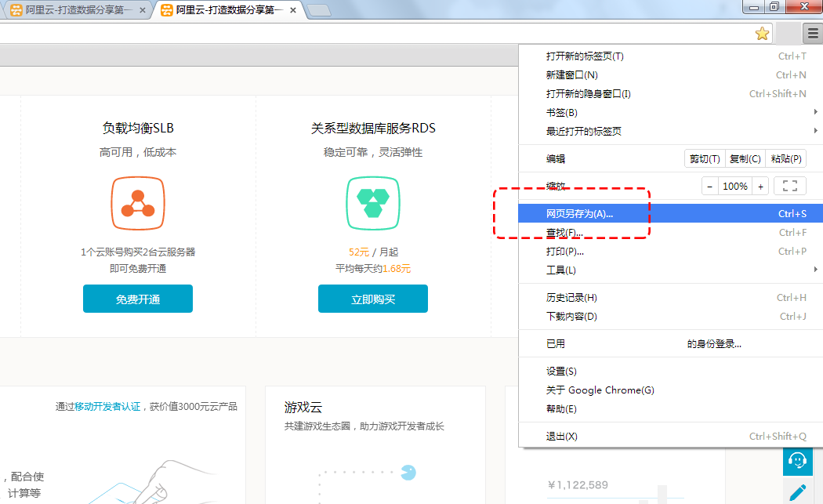The width and height of the screenshot is (823, 504).
Task: Click the 立即购买 button
Action: tap(373, 299)
